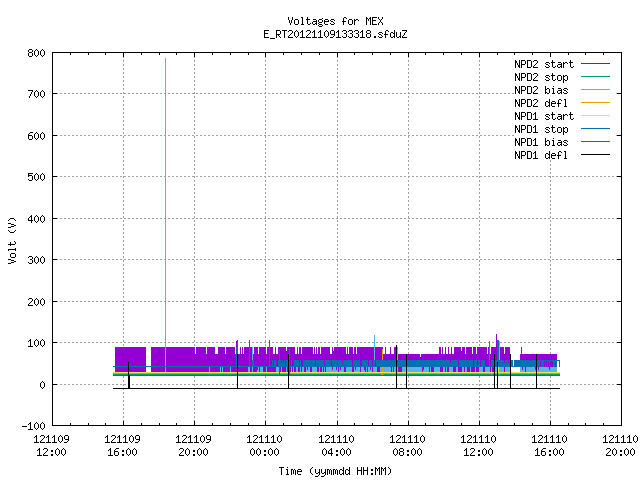Click the 200 y-axis tick label
The image size is (640, 480).
(x=36, y=302)
